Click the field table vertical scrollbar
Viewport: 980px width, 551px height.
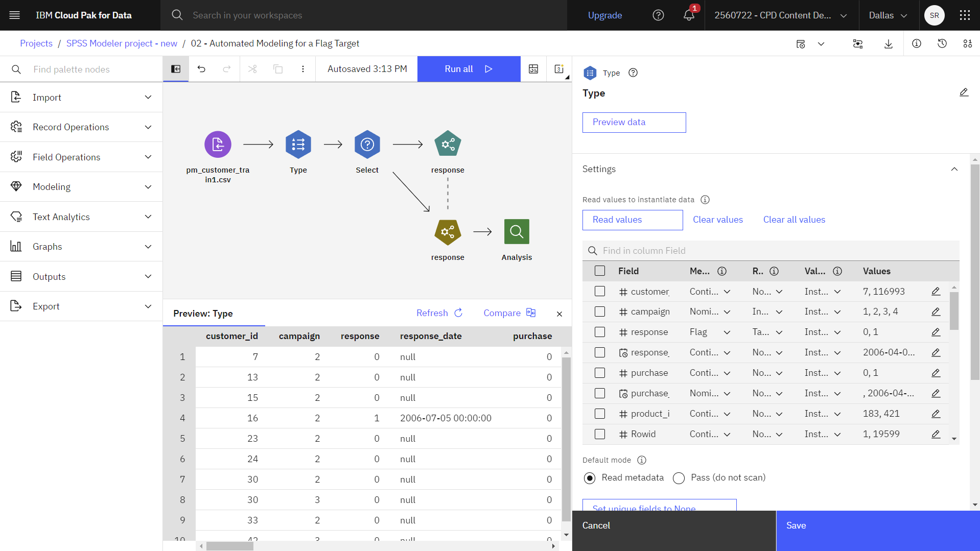[x=953, y=312]
